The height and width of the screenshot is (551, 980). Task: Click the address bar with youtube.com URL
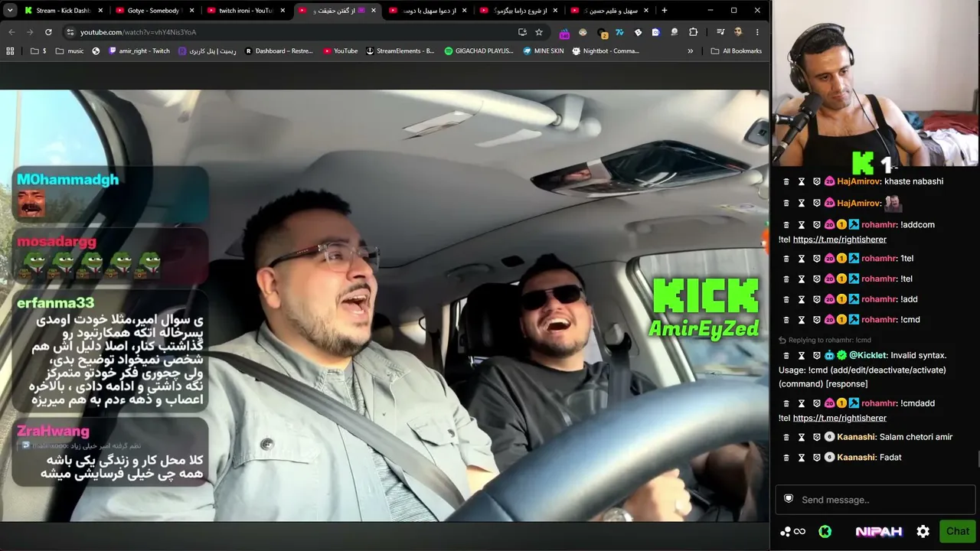point(291,32)
